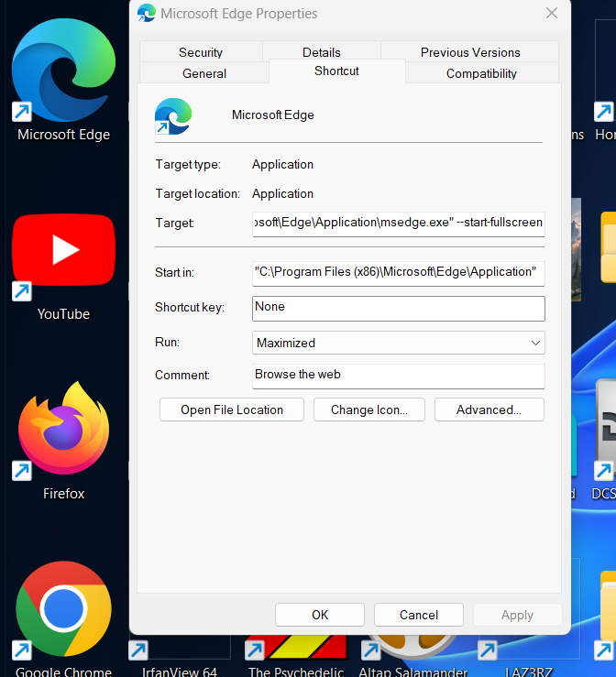Select the Shortcut tab

[x=337, y=71]
